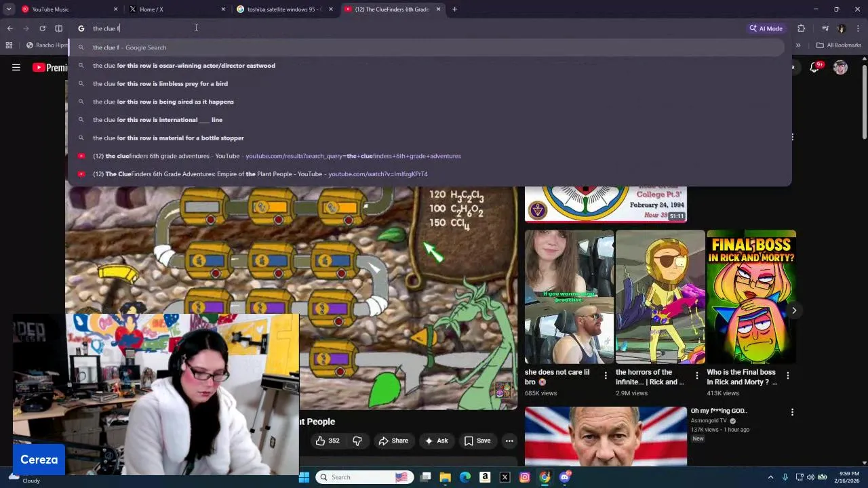Screen dimensions: 868x488
Task: Open the Chrome three-dot menu
Action: point(858,28)
